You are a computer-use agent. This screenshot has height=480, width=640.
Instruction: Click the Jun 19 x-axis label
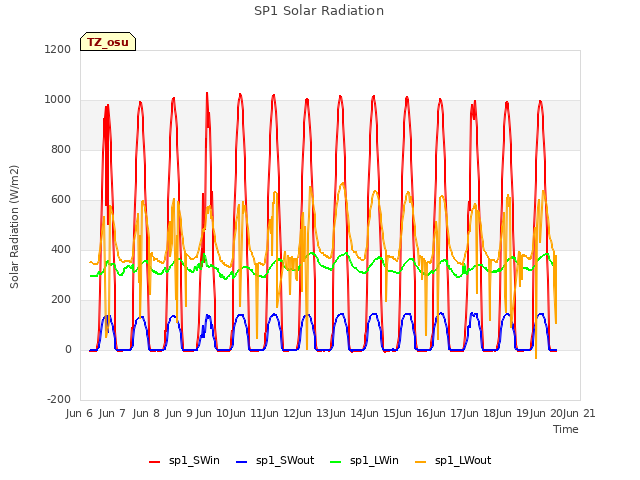pyautogui.click(x=512, y=413)
